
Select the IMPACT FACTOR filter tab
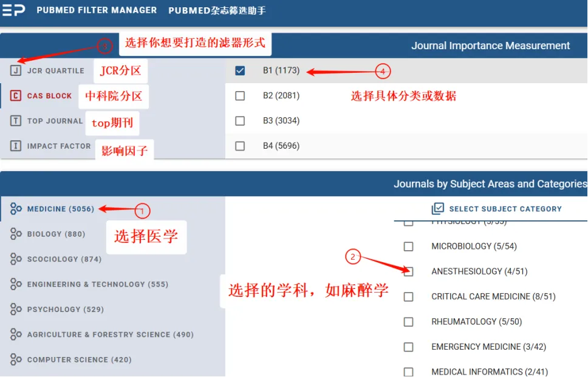(59, 146)
